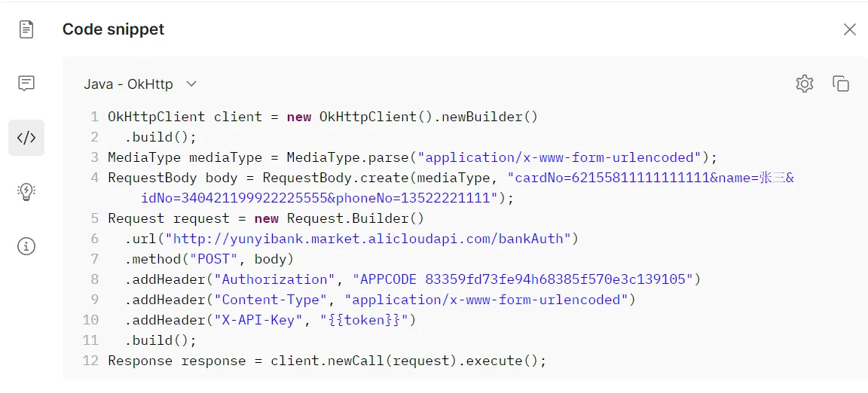Image resolution: width=868 pixels, height=393 pixels.
Task: Click line number 1 in the gutter
Action: click(95, 117)
